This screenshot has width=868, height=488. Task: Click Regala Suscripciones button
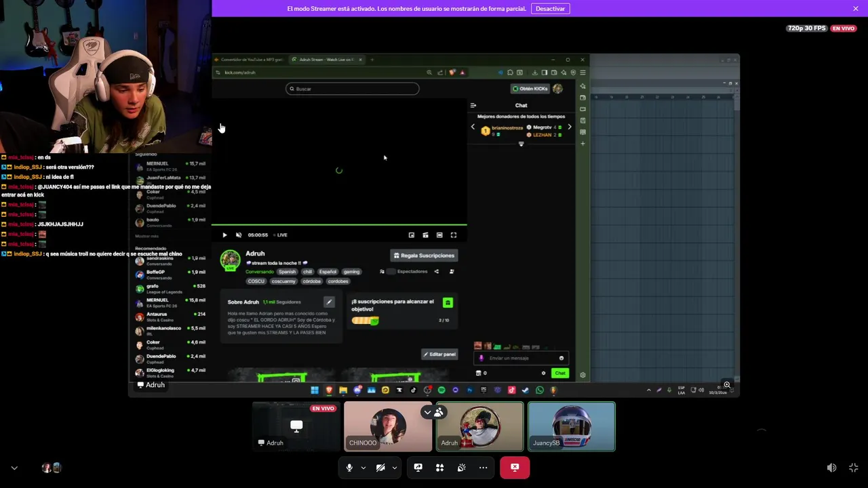coord(424,256)
